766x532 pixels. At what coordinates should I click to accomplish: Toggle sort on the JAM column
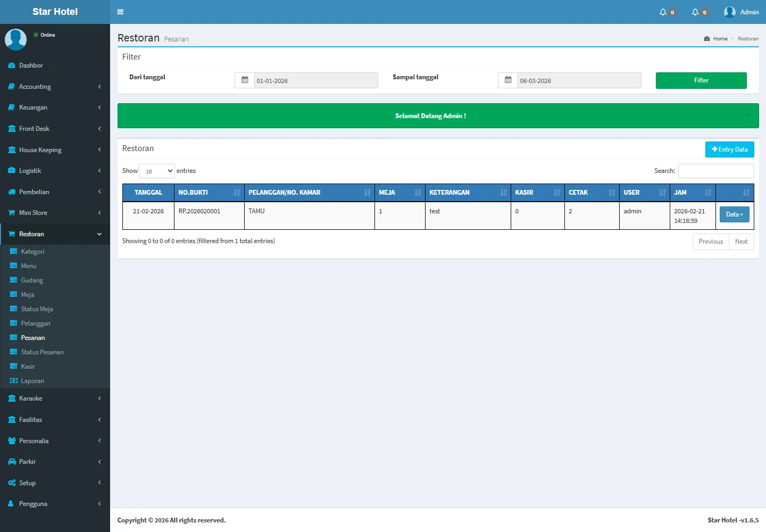pyautogui.click(x=692, y=193)
